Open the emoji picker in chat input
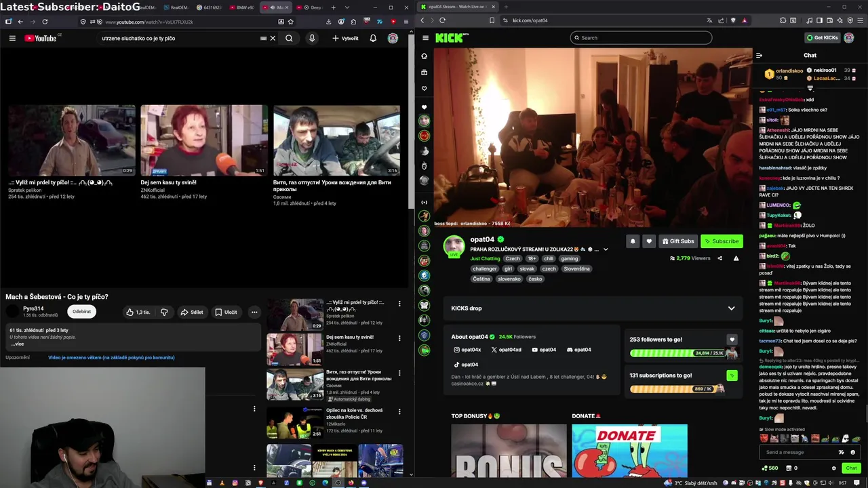This screenshot has width=868, height=488. click(x=852, y=452)
